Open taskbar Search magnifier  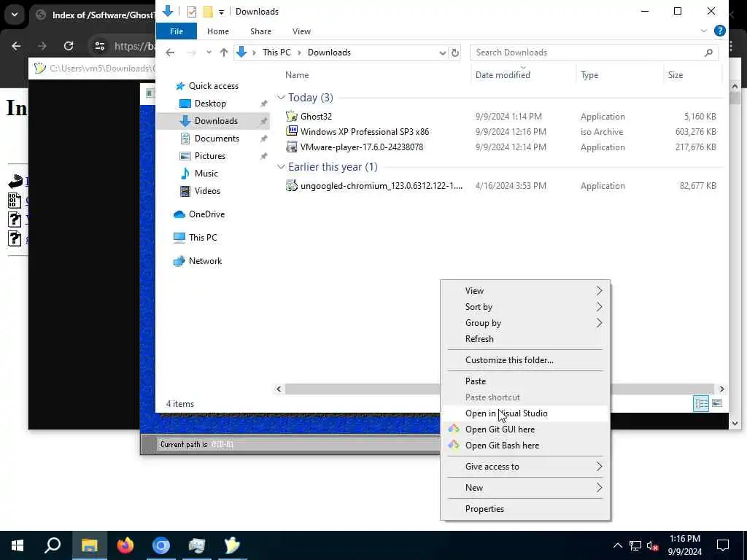pyautogui.click(x=53, y=545)
